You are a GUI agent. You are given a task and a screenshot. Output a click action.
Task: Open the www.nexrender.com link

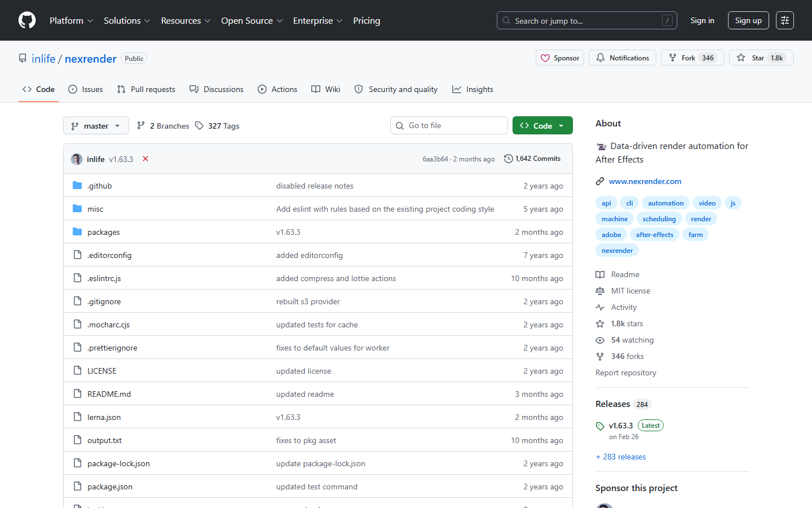tap(645, 181)
